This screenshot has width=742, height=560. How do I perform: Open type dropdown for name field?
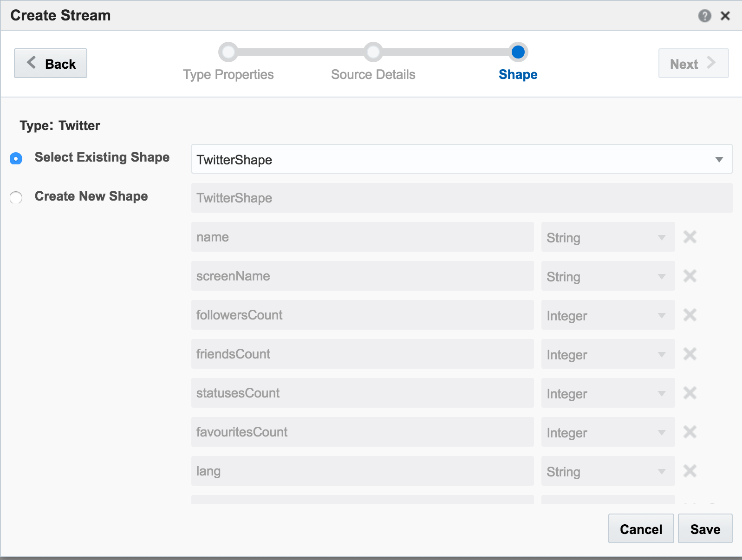pyautogui.click(x=607, y=237)
